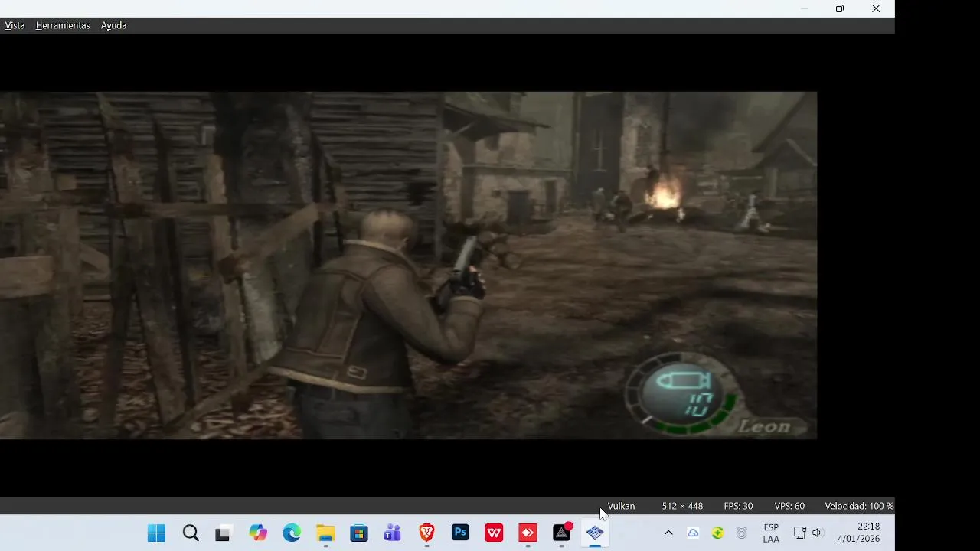Open Windows Search in the taskbar
The height and width of the screenshot is (551, 980).
(191, 533)
